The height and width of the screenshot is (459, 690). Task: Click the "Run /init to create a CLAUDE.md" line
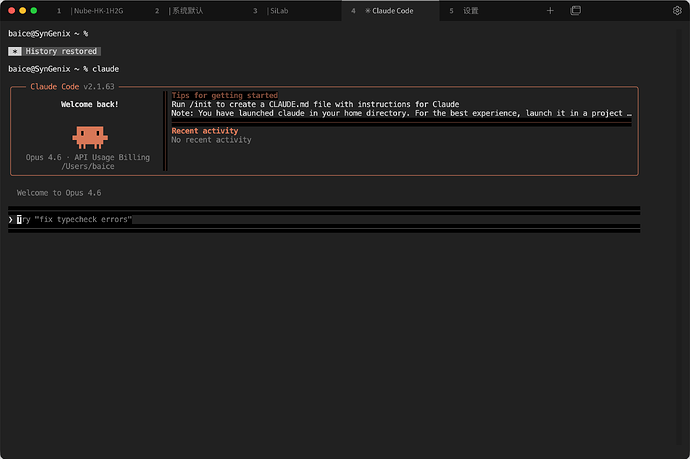pos(315,104)
